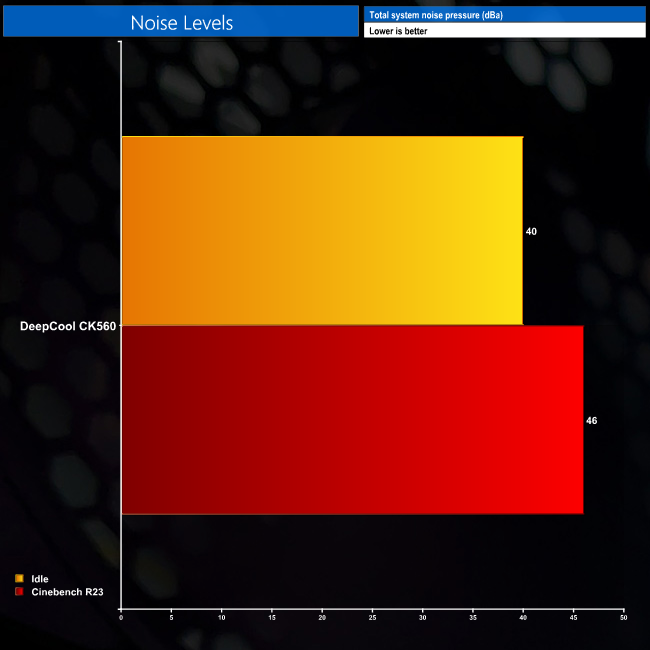Click axis tick label 45

573,618
